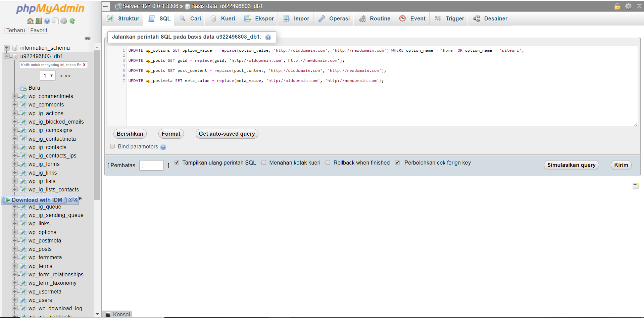Open the bookmark note icon at right edge
This screenshot has width=644, height=318.
coord(636,186)
